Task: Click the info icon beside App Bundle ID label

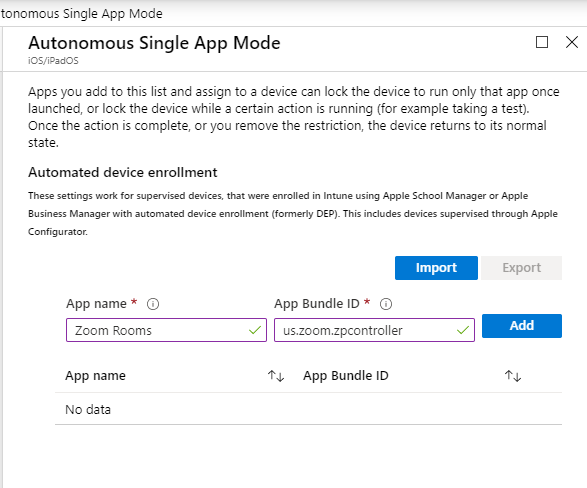Action: click(x=386, y=304)
